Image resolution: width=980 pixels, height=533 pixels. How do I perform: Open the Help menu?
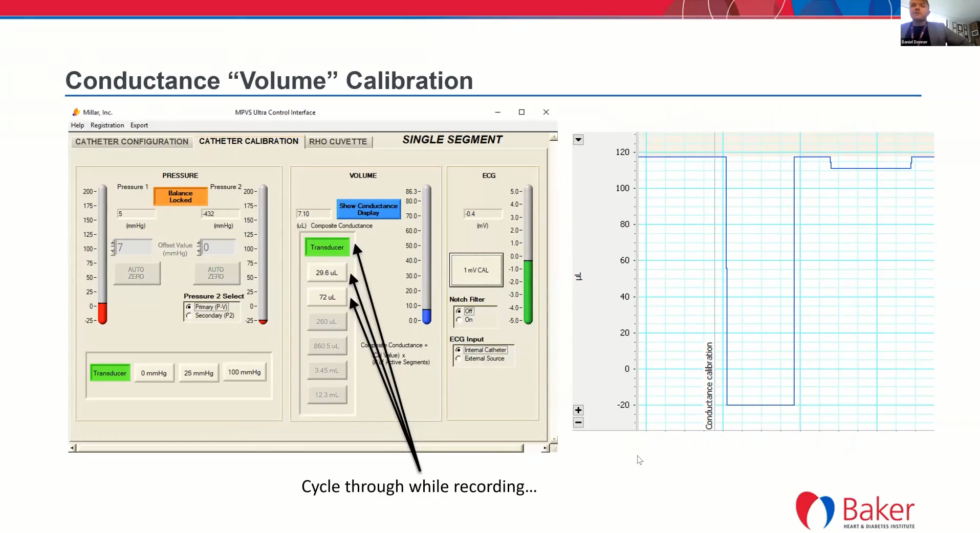[x=77, y=125]
